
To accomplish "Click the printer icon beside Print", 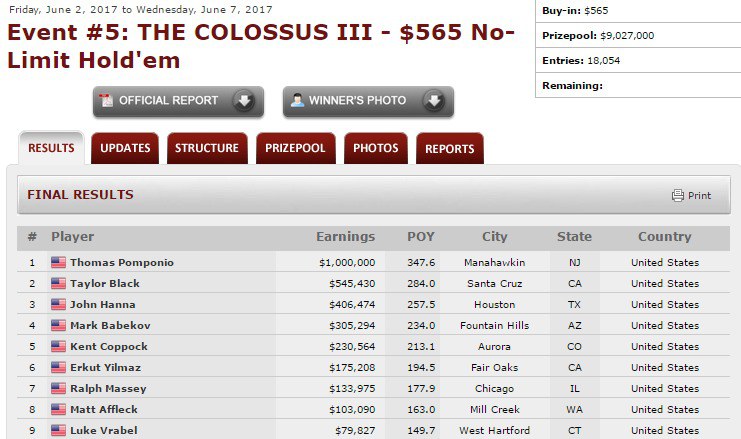I will 678,196.
